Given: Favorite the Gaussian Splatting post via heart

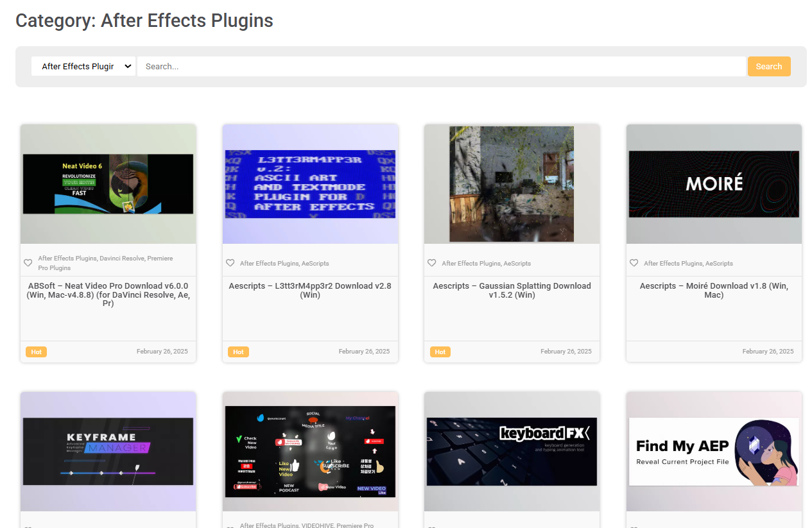Looking at the screenshot, I should coord(432,263).
